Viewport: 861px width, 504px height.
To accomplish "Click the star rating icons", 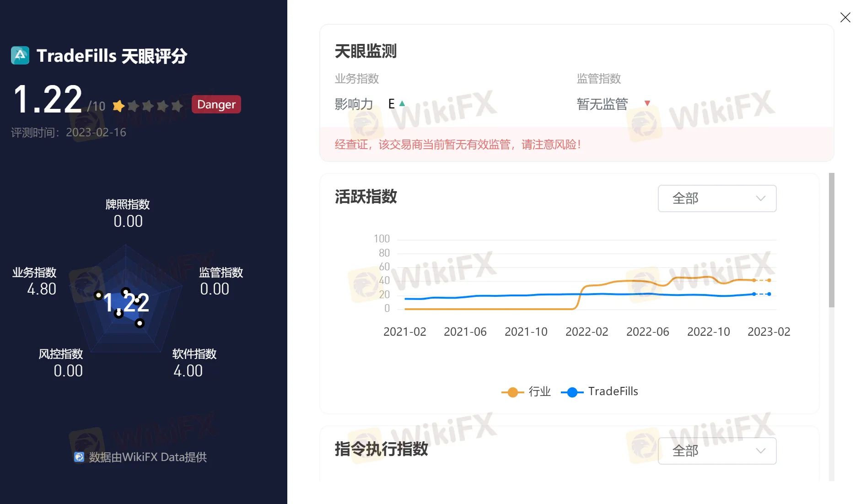I will tap(148, 106).
